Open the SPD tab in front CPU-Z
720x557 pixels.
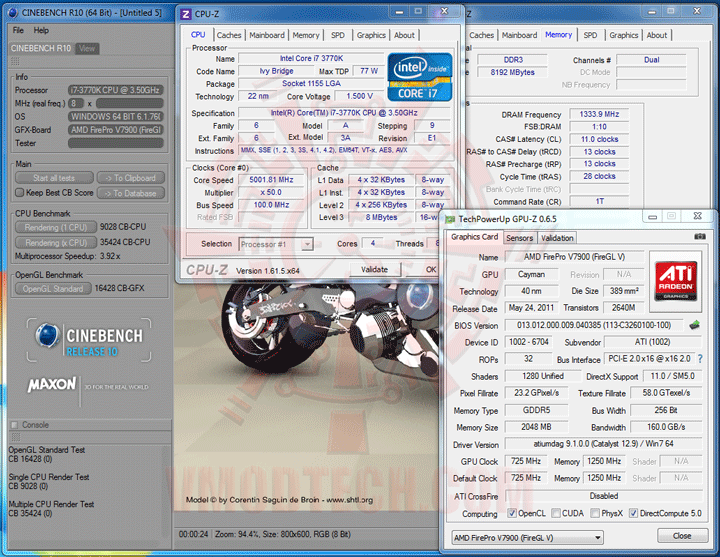(x=338, y=35)
